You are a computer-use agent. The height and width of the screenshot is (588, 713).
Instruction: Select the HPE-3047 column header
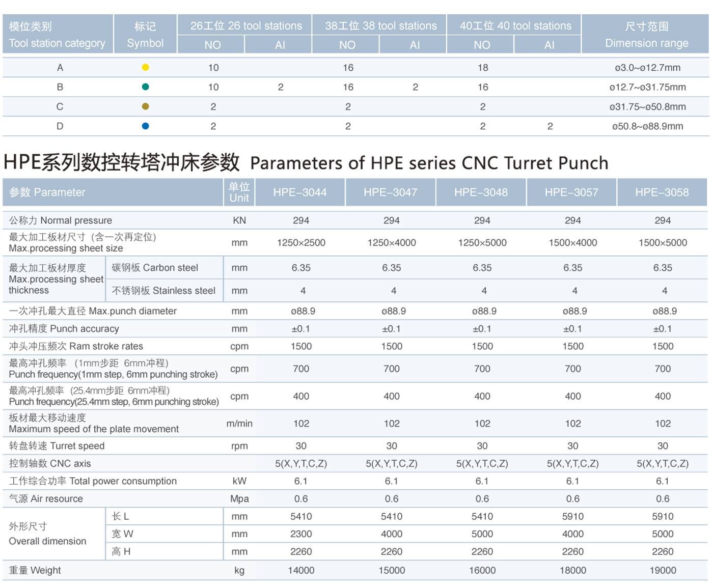pos(390,192)
